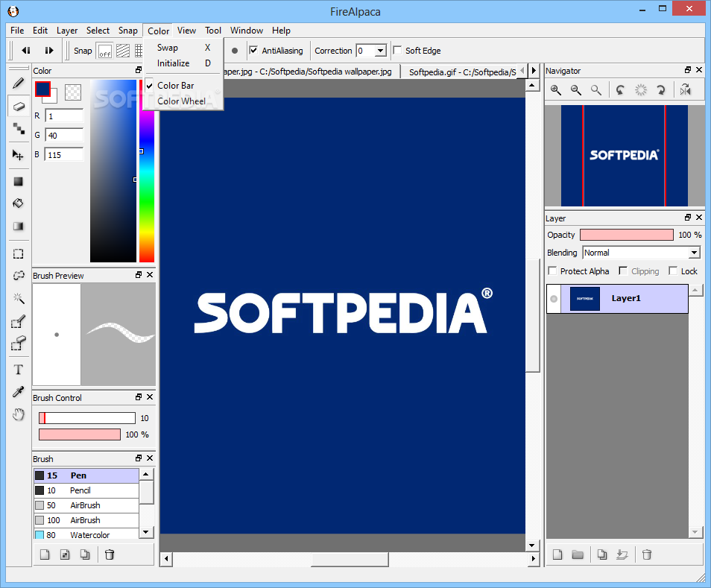Enable the layer Lock checkbox
Image resolution: width=711 pixels, height=588 pixels.
[x=673, y=271]
